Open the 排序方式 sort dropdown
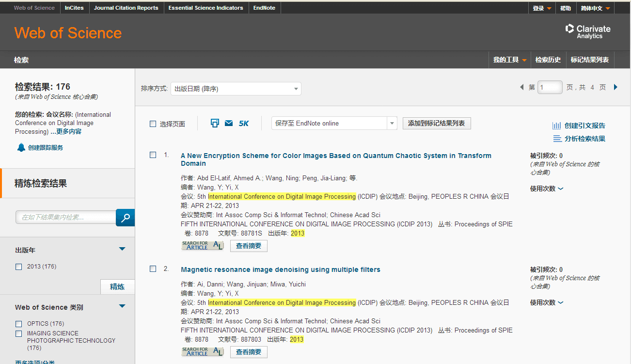The height and width of the screenshot is (364, 631). 236,89
